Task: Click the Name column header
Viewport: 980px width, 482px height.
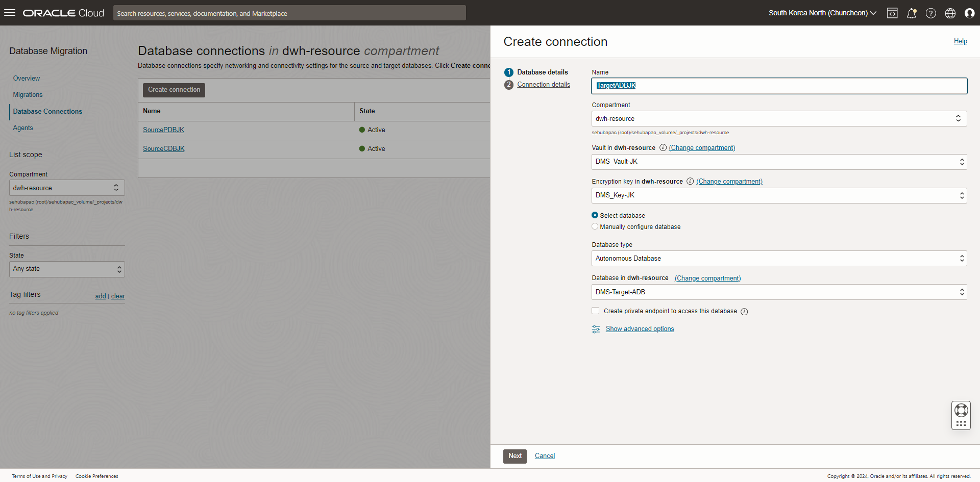Action: (x=152, y=111)
